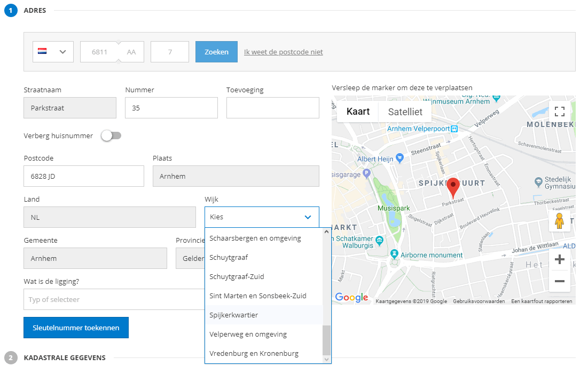The image size is (588, 366).
Task: Select 'Velperweg en omgeving' from Wijk list
Action: 264,334
